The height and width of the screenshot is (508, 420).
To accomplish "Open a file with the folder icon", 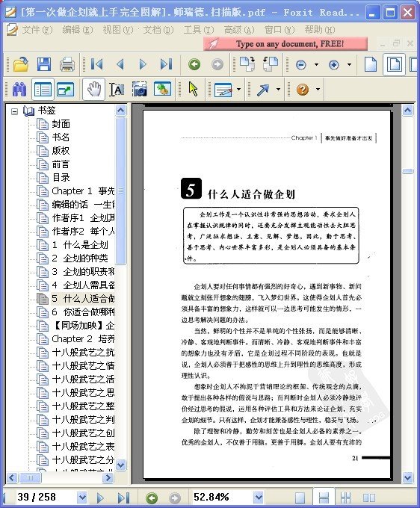I will (x=21, y=64).
